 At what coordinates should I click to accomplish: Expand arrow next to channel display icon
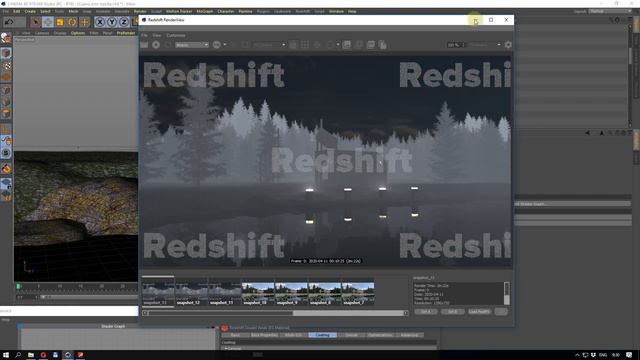(x=225, y=44)
